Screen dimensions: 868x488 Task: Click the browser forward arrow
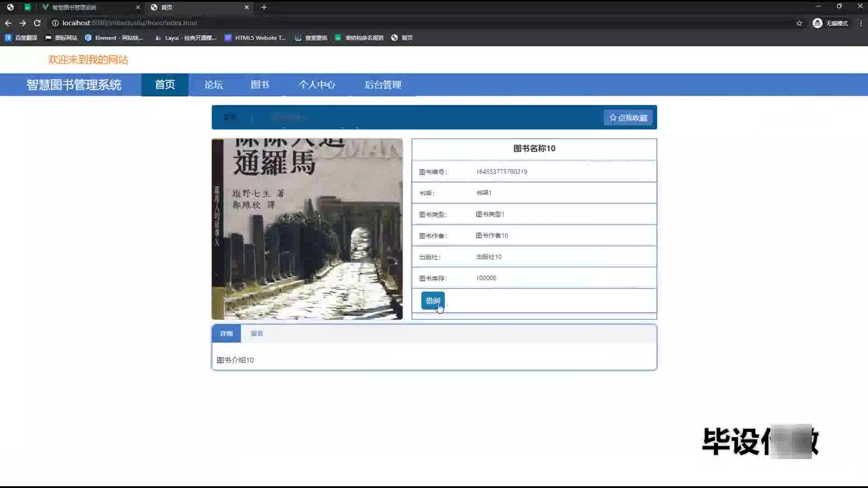click(x=23, y=23)
